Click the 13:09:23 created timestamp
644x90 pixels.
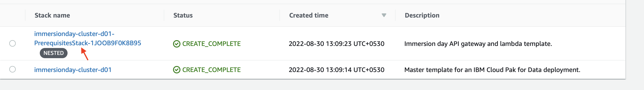pos(337,44)
